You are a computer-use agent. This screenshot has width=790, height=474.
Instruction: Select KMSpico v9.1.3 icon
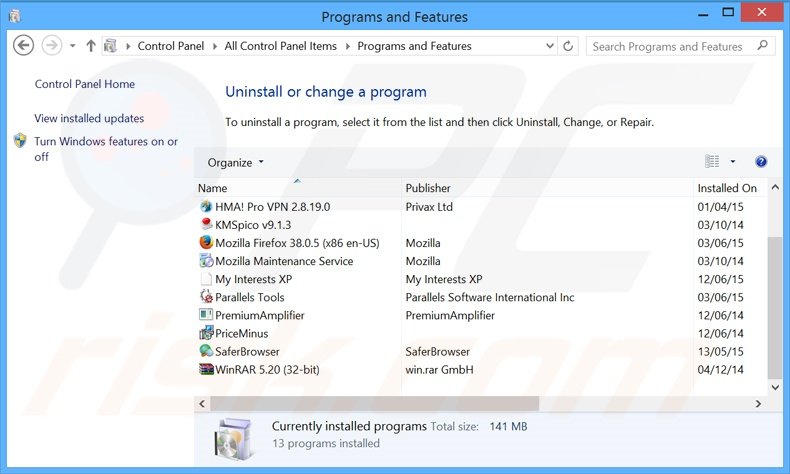(x=206, y=224)
